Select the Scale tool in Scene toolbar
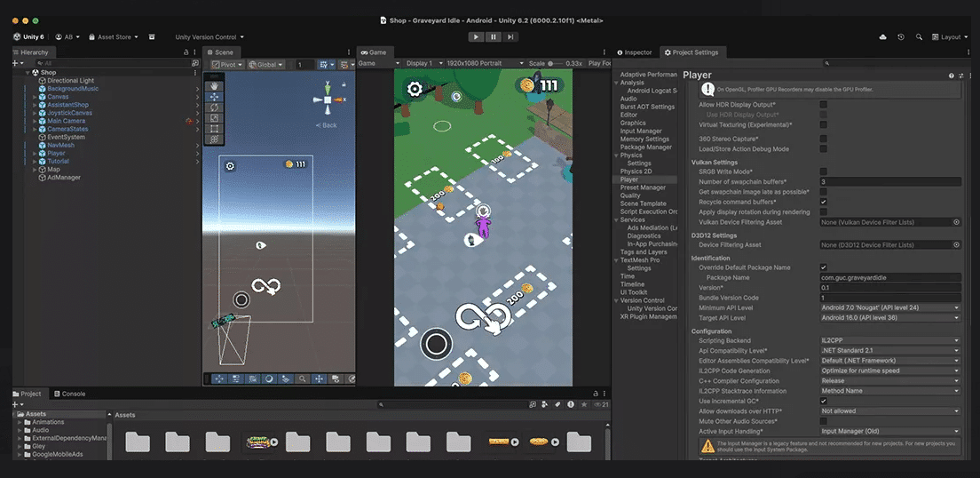Screen dimensions: 980x478 click(215, 118)
